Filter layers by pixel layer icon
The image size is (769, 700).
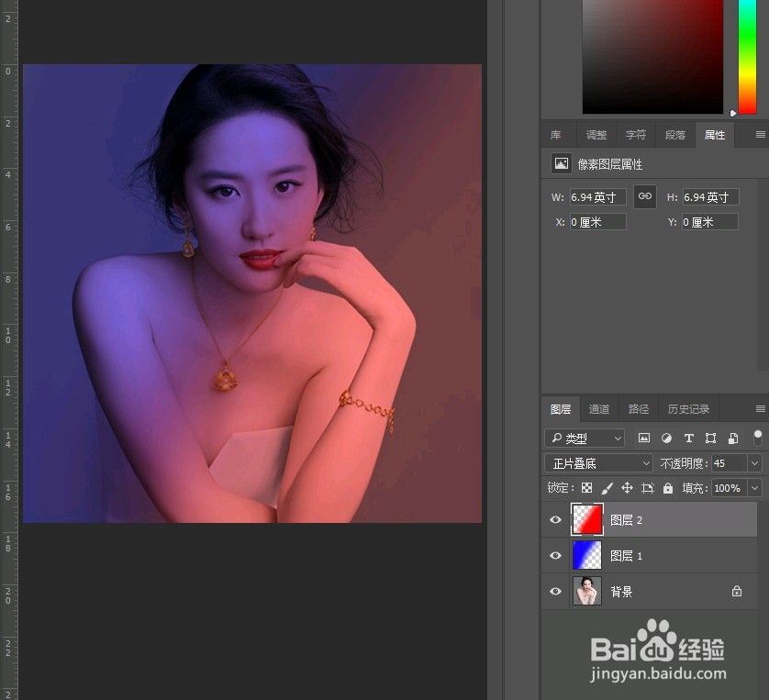click(644, 438)
